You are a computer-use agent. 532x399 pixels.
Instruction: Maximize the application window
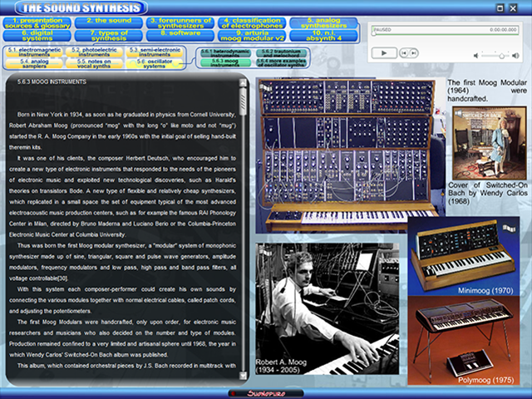coord(500,8)
